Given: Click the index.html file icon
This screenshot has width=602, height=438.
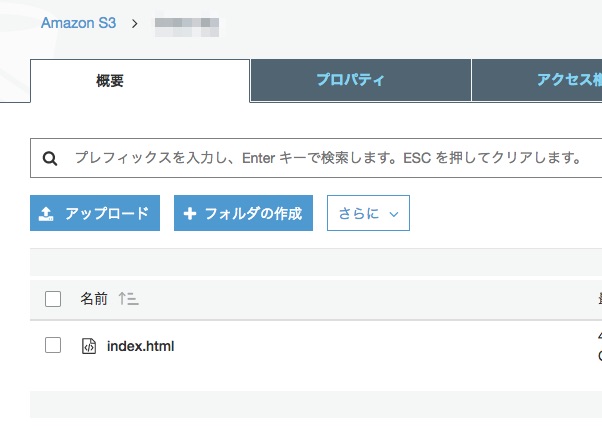Looking at the screenshot, I should click(x=89, y=346).
